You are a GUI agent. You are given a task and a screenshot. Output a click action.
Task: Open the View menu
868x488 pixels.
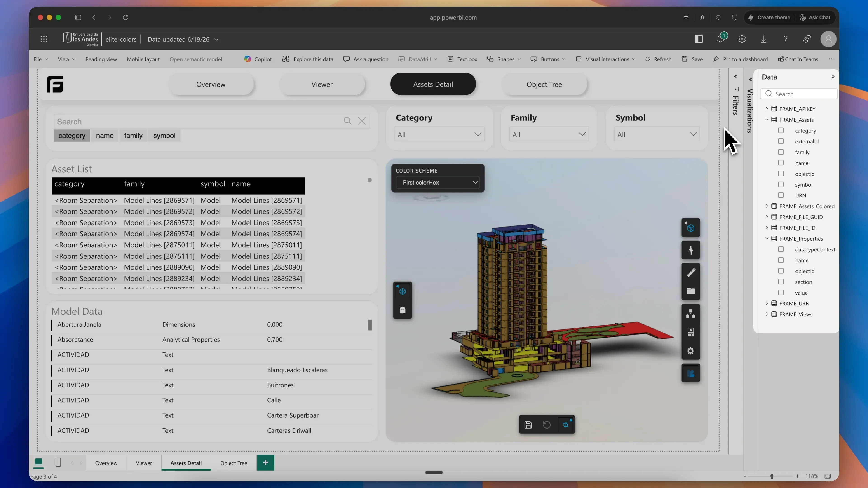[x=66, y=59]
